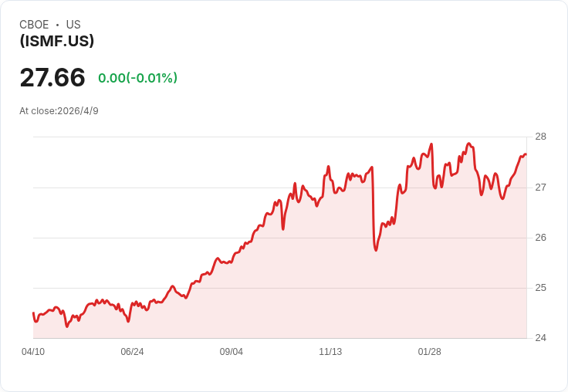Screen dimensions: 568x392
Task: Click the CBOE exchange label
Action: click(x=33, y=25)
